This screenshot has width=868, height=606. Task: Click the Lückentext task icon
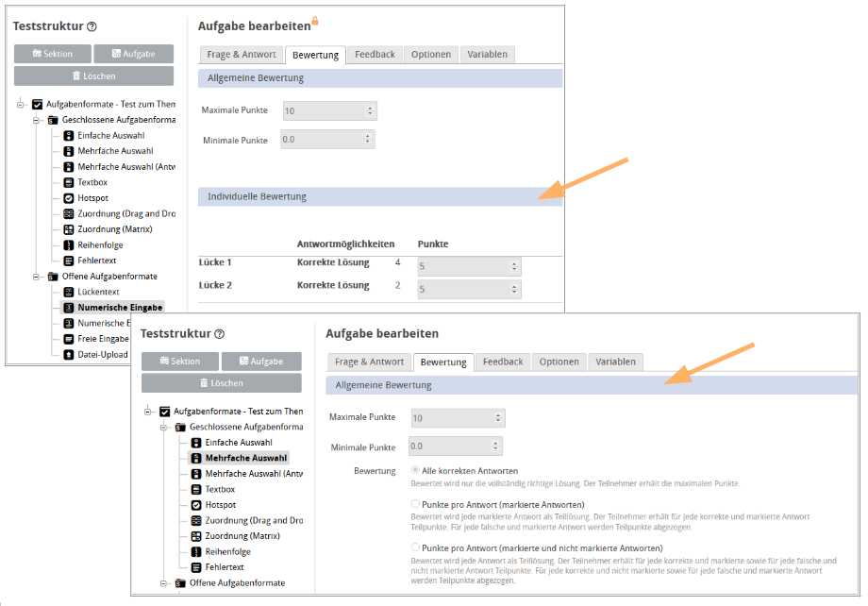point(69,292)
